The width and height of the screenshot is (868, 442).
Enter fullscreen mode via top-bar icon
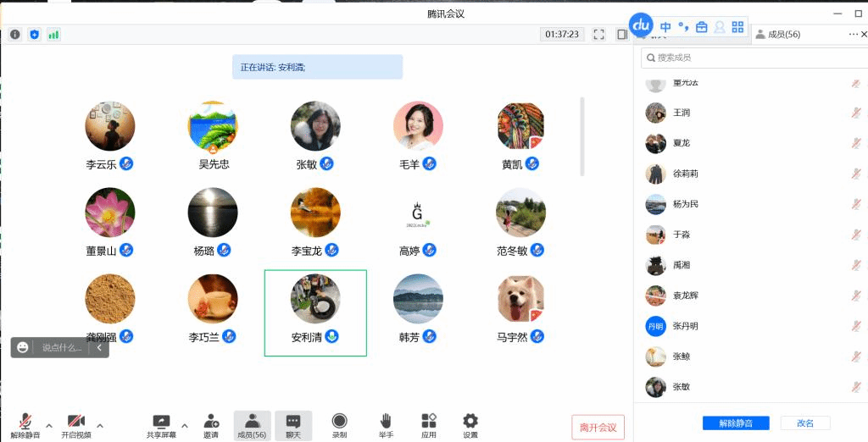[599, 35]
